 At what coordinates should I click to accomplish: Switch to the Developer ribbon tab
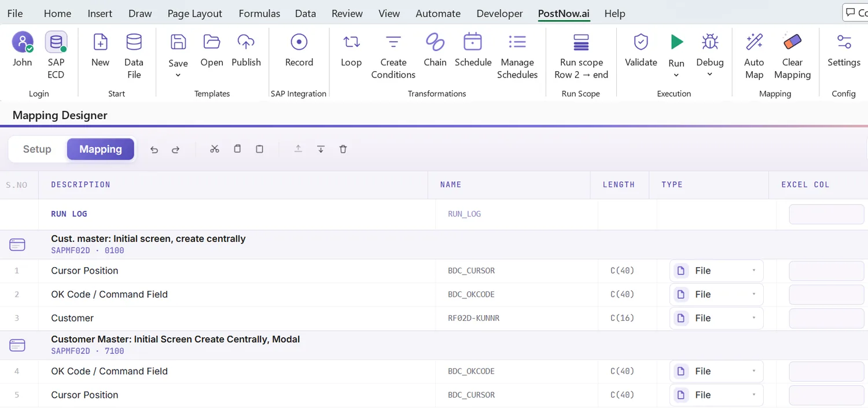click(x=499, y=13)
